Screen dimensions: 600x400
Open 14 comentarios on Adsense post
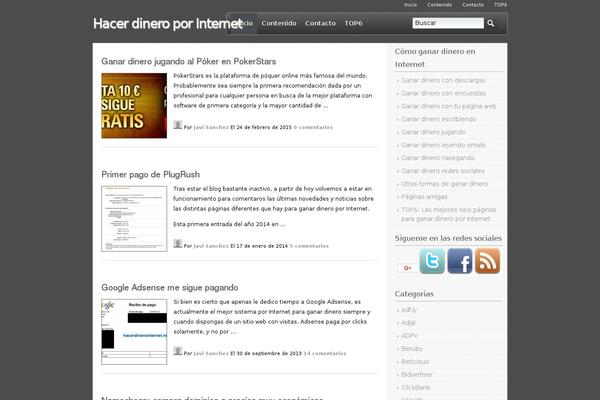325,353
